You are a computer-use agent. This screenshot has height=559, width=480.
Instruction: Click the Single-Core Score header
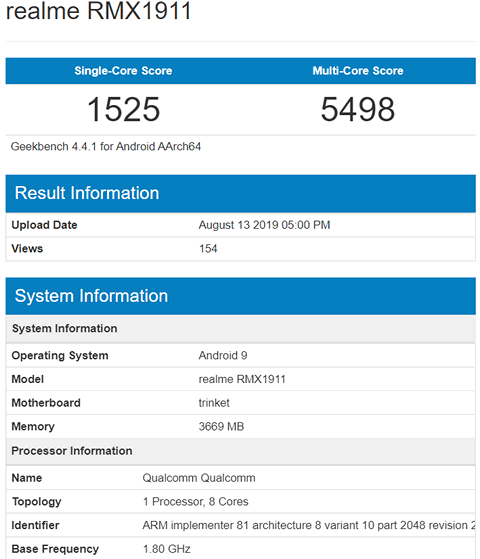click(123, 71)
